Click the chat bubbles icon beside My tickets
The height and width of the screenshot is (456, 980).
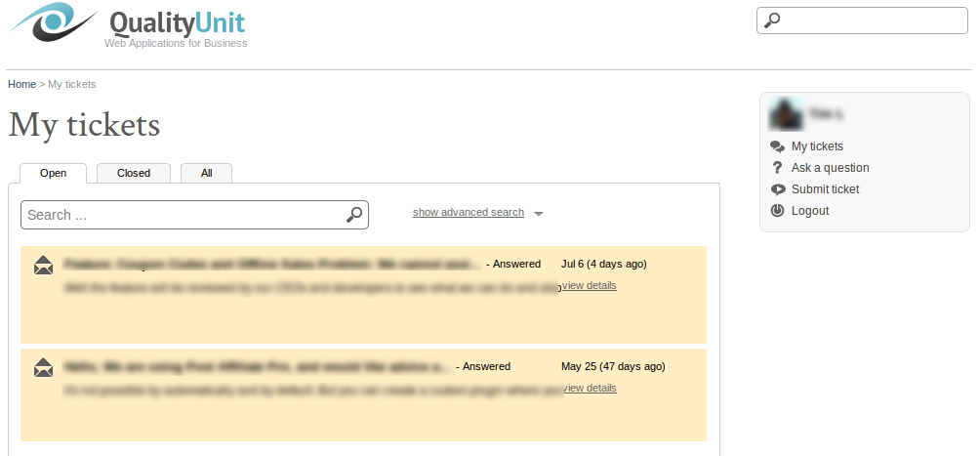click(x=777, y=146)
